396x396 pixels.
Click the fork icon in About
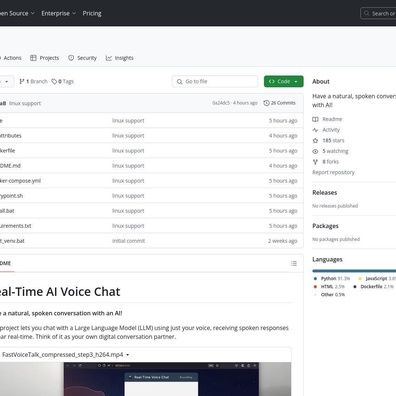coord(315,162)
